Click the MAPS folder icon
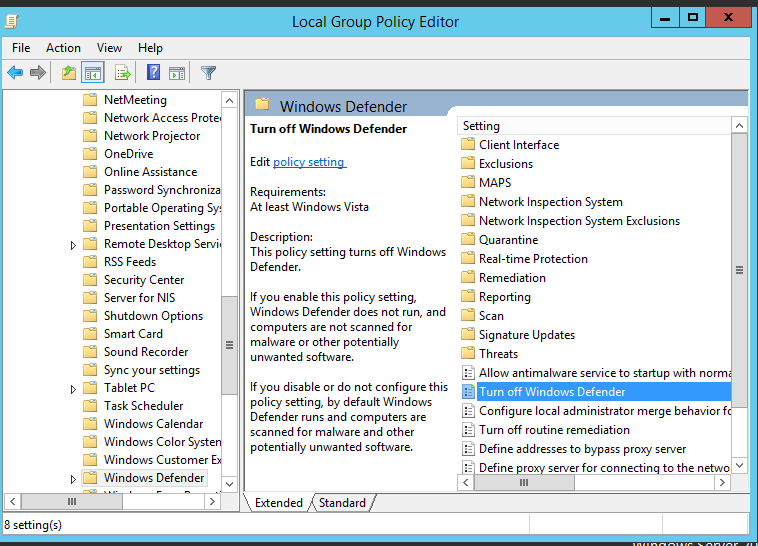The image size is (758, 546). pyautogui.click(x=468, y=182)
